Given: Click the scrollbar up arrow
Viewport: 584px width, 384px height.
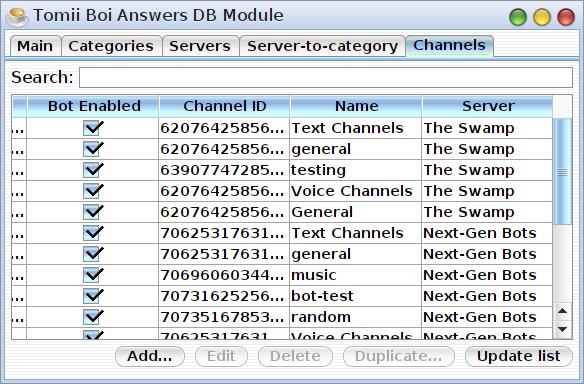Looking at the screenshot, I should (x=562, y=311).
